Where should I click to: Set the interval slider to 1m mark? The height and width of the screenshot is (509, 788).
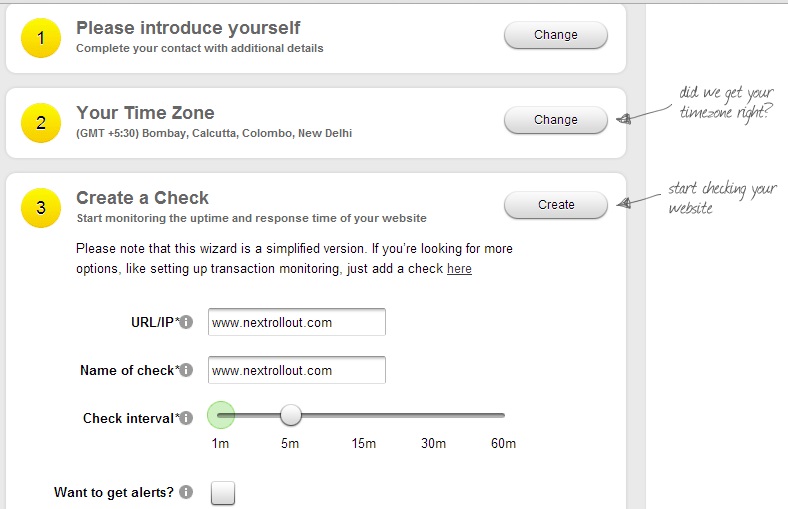(221, 415)
